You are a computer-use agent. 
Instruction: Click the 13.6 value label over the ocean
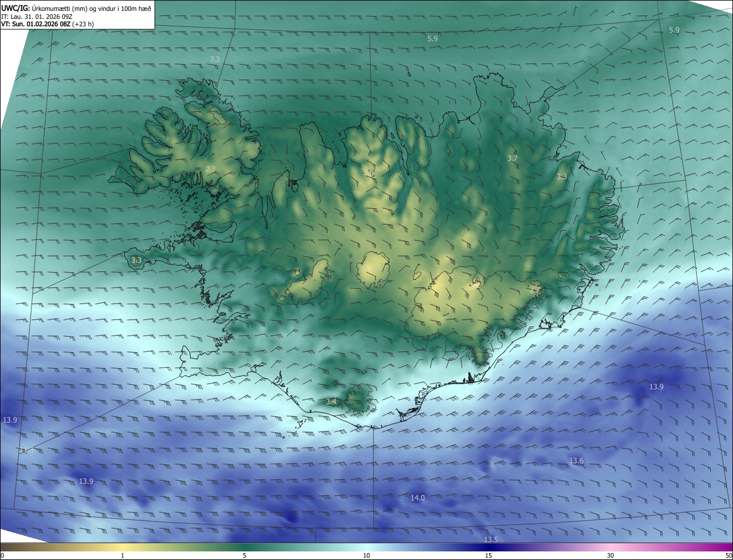pos(576,461)
